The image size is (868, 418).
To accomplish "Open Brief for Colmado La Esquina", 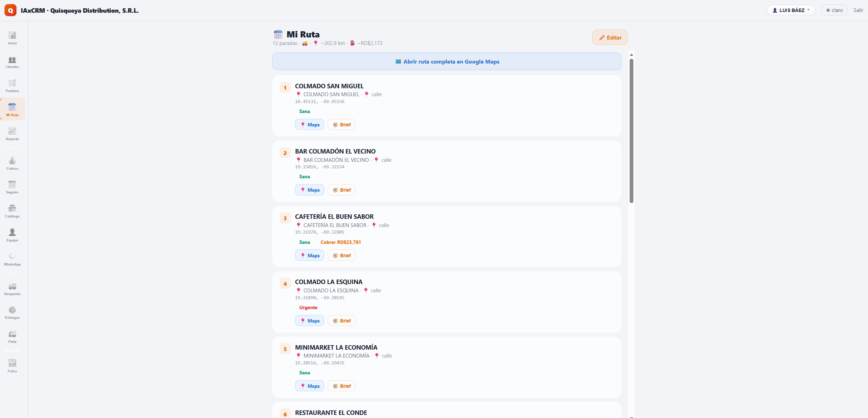I will coord(341,321).
